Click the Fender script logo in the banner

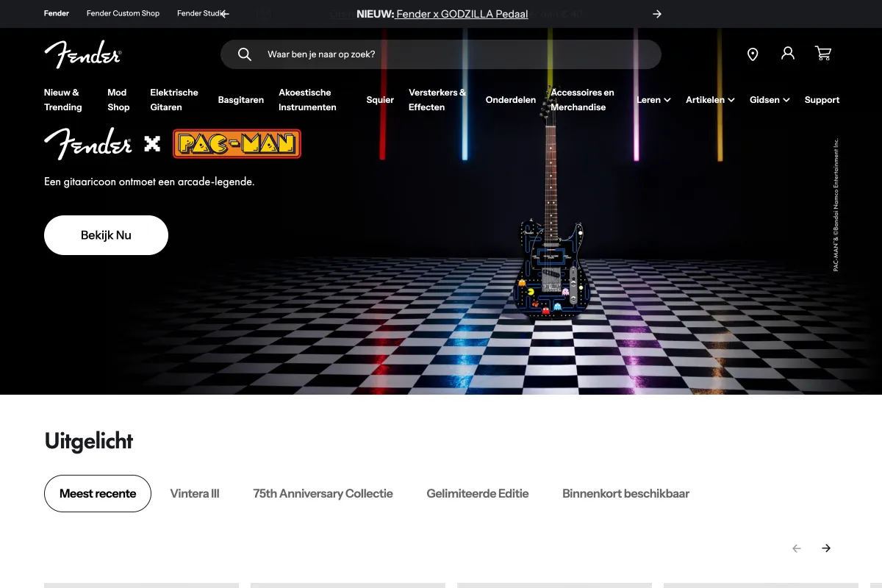(x=88, y=143)
